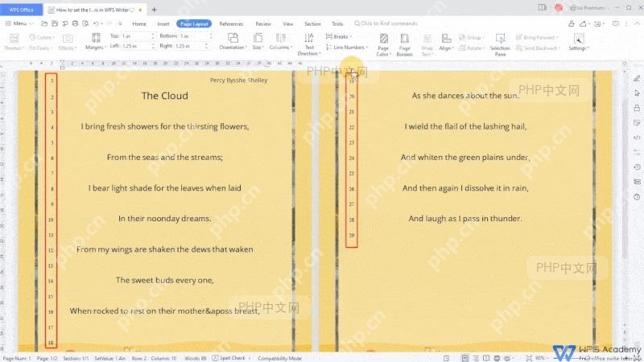The image size is (644, 362).
Task: Click the Right margin stepper arrows
Action: (207, 46)
